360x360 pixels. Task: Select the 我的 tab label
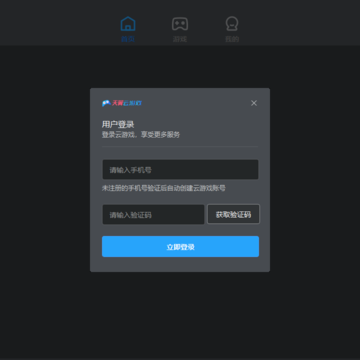[x=232, y=39]
